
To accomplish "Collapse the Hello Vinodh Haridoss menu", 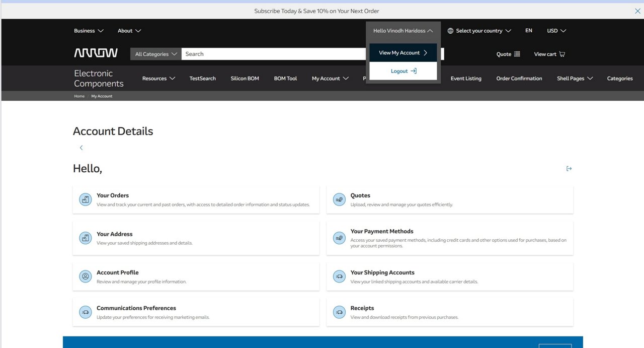I will point(403,31).
